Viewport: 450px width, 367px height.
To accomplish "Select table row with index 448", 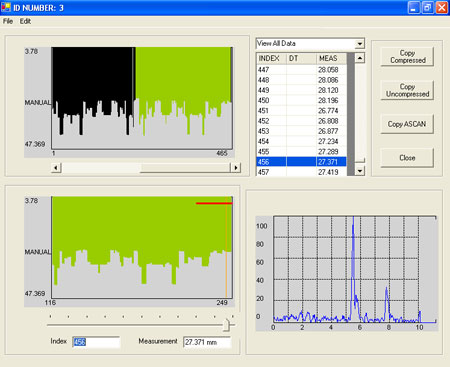I will 301,80.
